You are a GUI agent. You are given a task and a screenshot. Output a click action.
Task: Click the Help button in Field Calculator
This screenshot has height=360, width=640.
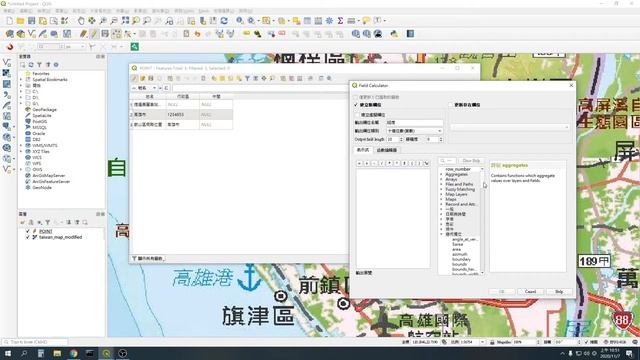tap(559, 291)
